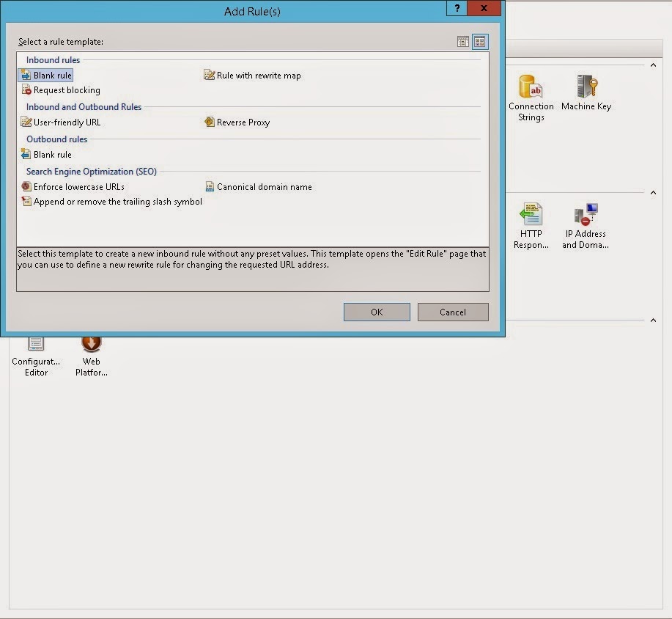This screenshot has width=672, height=619.
Task: Open Web Platform Installer in IIS Manager
Action: point(92,356)
